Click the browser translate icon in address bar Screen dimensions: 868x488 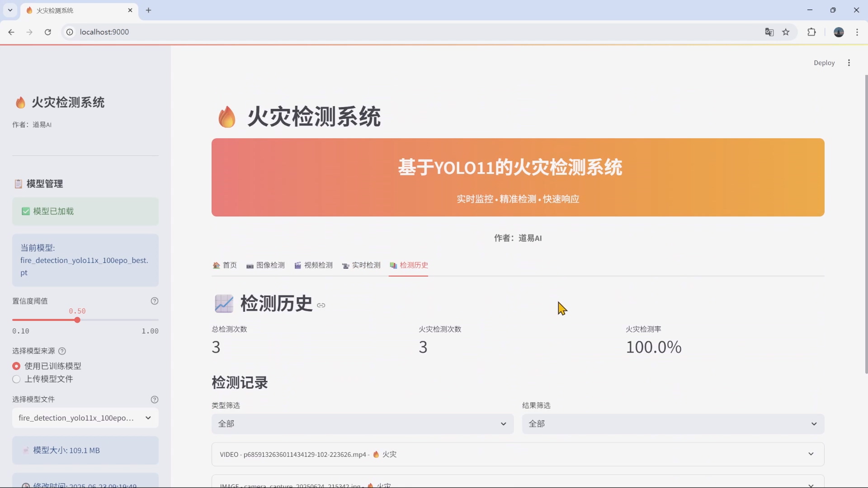(769, 32)
